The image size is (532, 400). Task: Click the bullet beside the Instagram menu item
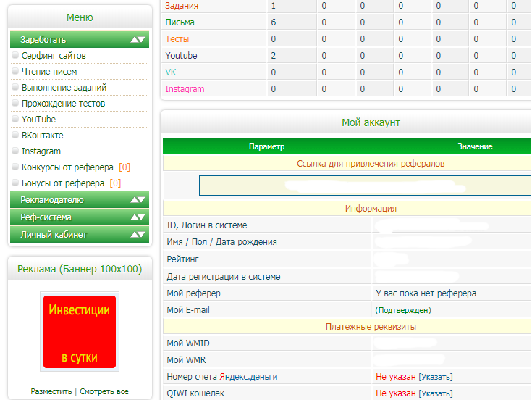15,151
